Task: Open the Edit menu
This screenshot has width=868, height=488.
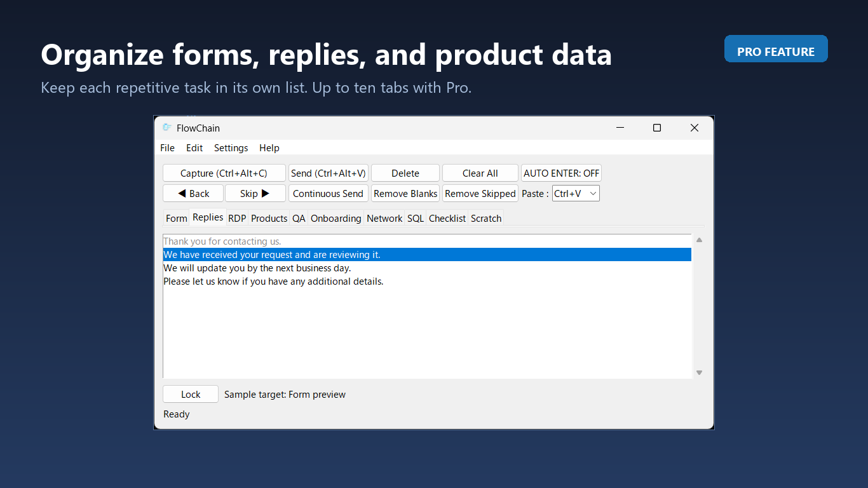Action: [194, 147]
